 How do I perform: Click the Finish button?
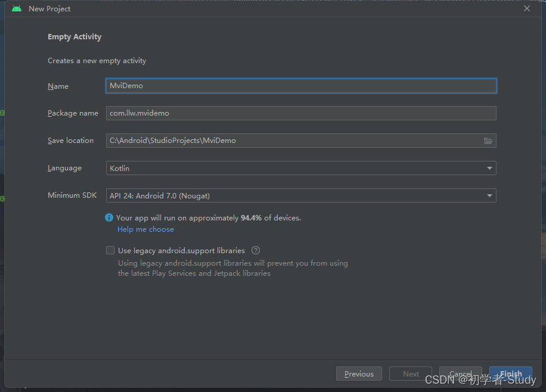(511, 374)
